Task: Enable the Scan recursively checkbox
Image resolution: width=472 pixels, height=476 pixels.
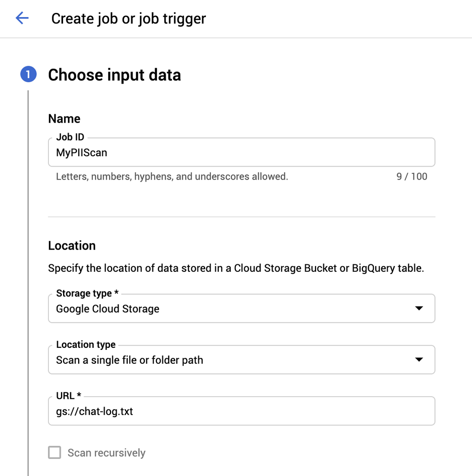Action: [x=55, y=453]
